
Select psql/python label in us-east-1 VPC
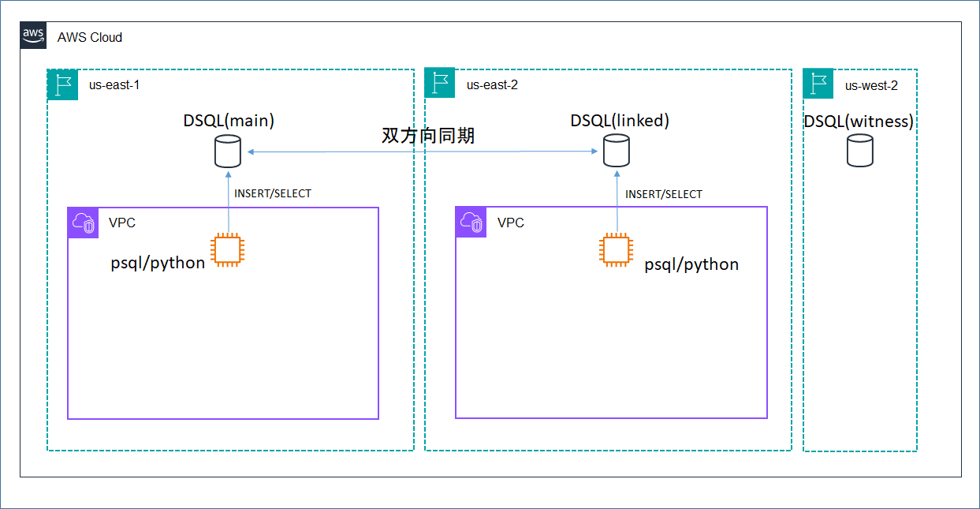click(158, 263)
